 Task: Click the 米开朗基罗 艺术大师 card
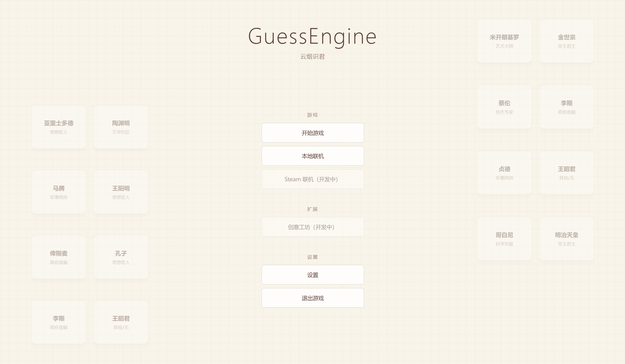coord(504,41)
